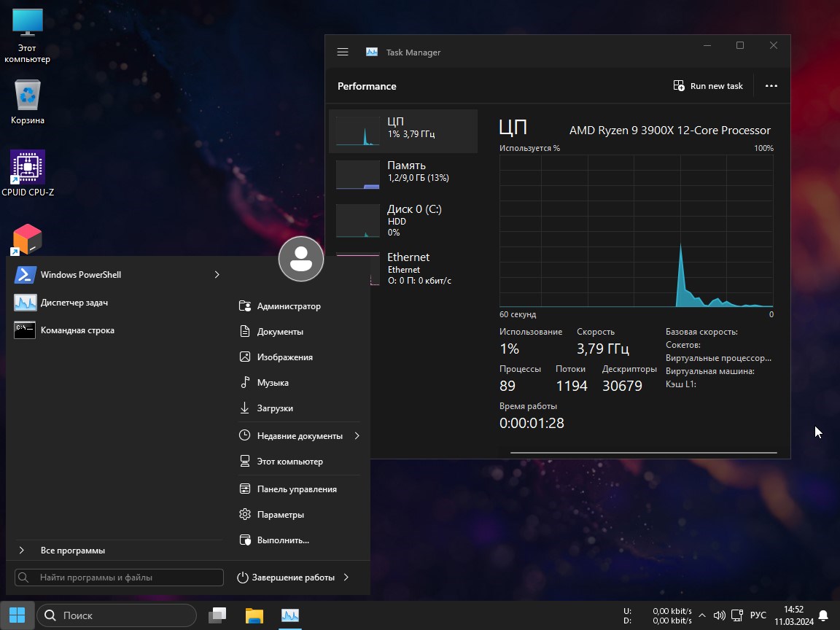
Task: Expand Завершение работы options arrow
Action: coord(346,577)
